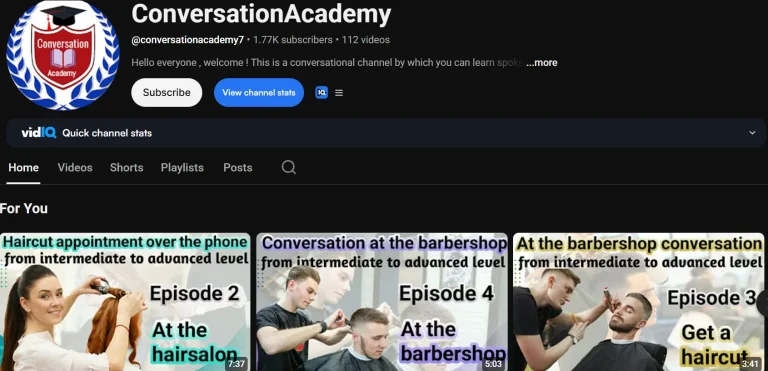The width and height of the screenshot is (768, 371).
Task: Open the Shorts tab
Action: (126, 168)
